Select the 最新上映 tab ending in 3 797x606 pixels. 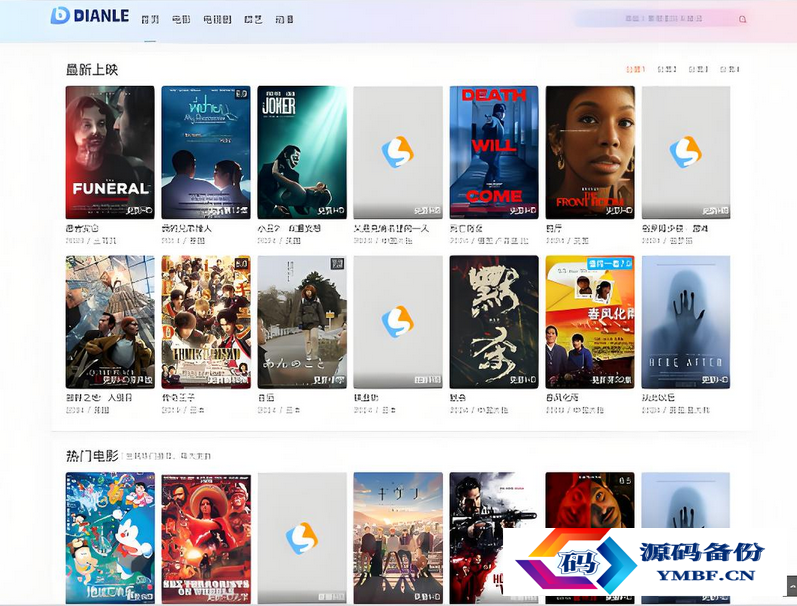pos(698,69)
